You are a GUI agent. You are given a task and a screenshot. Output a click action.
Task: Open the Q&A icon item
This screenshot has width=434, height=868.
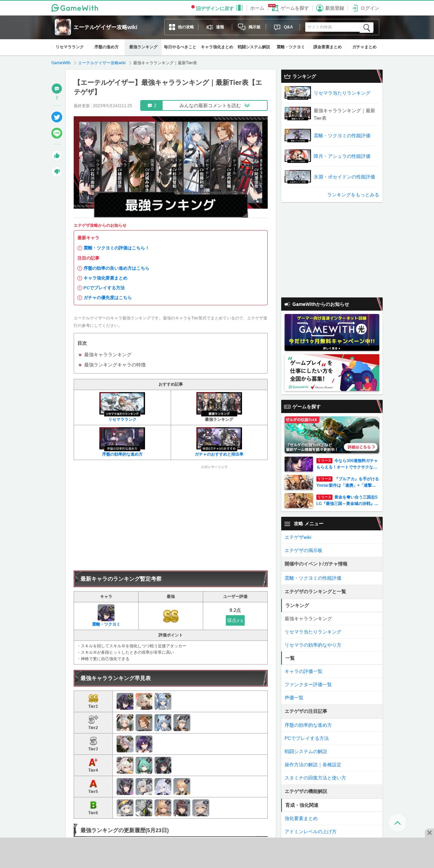tap(277, 27)
